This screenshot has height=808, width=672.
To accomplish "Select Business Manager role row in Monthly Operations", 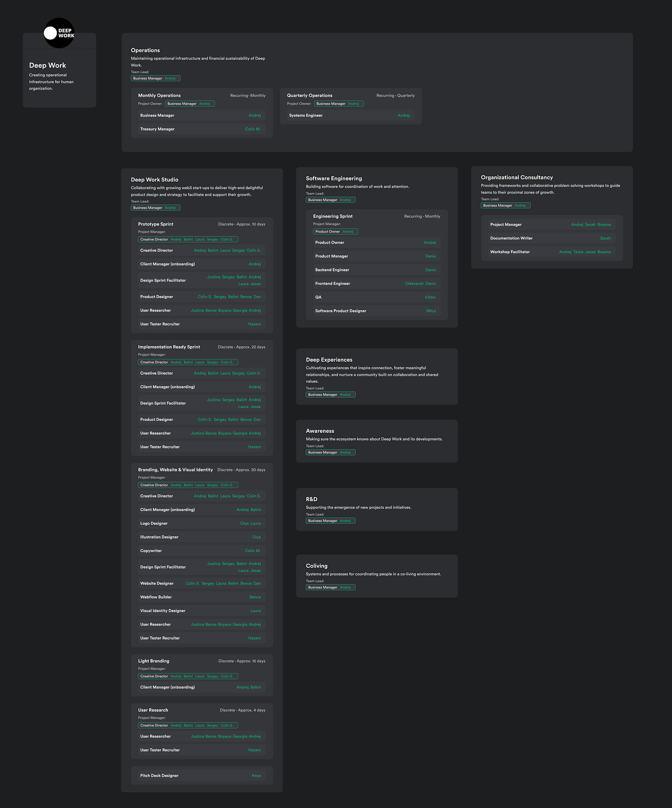I will 202,115.
